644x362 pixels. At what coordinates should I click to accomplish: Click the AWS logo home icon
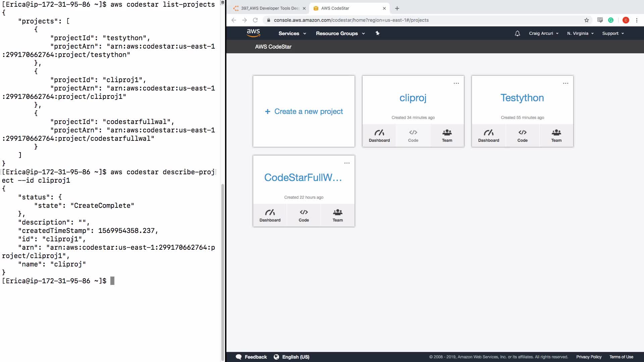(x=253, y=33)
